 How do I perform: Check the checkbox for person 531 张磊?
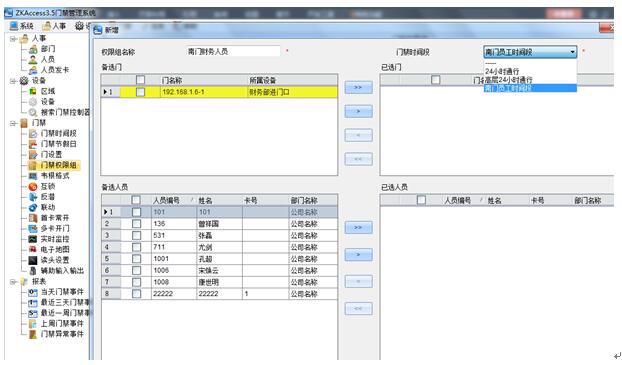pyautogui.click(x=136, y=236)
